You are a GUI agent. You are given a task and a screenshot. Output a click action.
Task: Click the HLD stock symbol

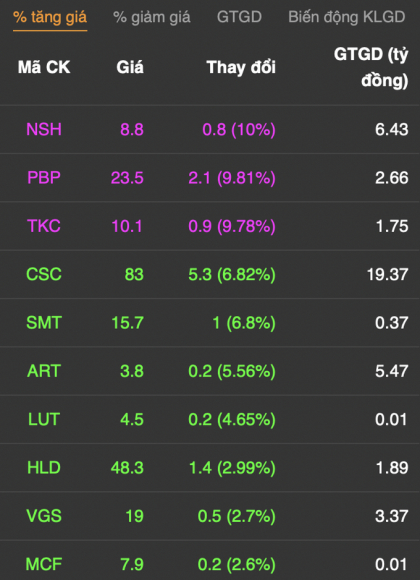pyautogui.click(x=44, y=468)
